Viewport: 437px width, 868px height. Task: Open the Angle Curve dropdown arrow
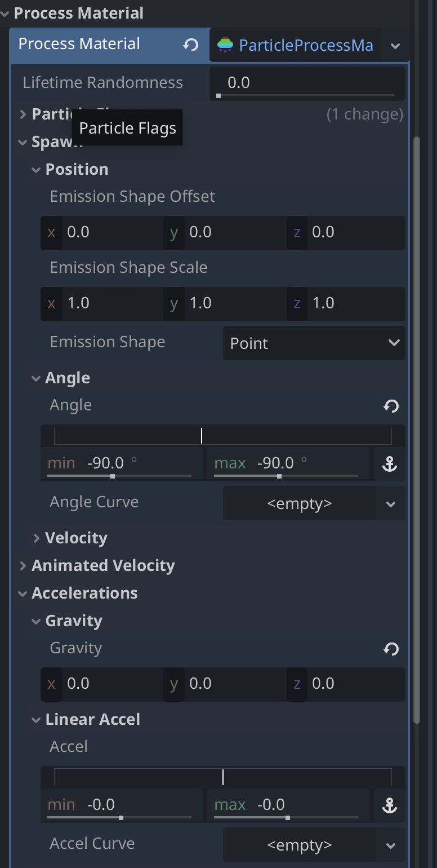click(391, 504)
